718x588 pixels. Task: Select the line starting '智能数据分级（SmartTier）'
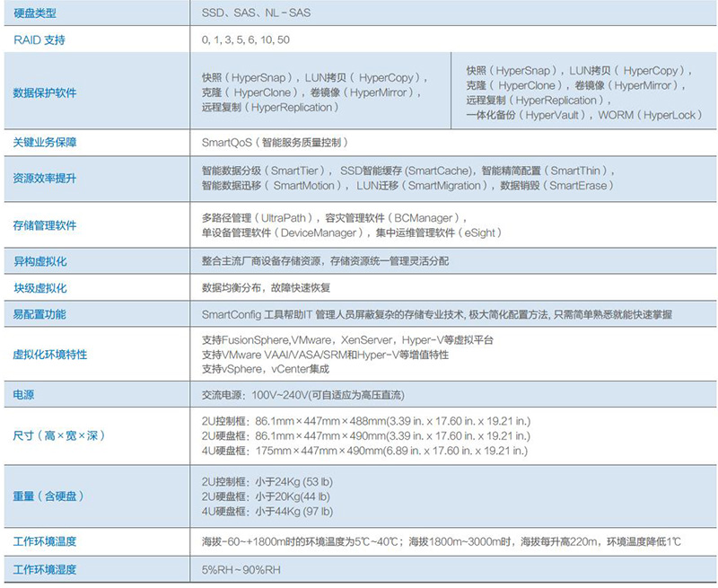point(408,171)
